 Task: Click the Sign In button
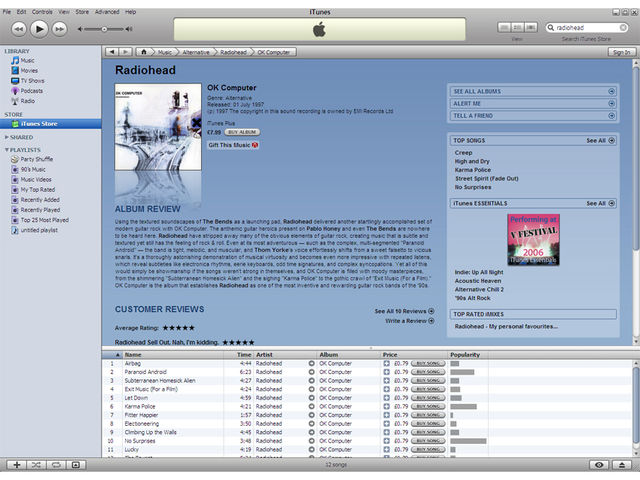pos(621,52)
